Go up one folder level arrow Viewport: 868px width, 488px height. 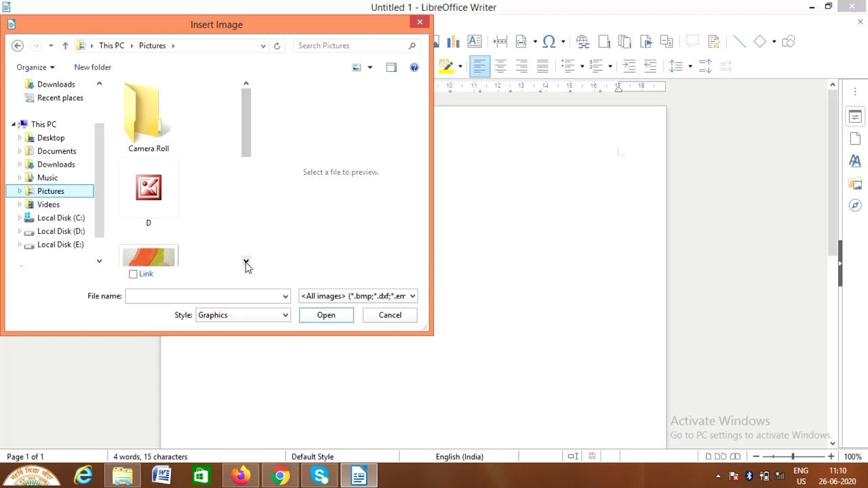65,45
